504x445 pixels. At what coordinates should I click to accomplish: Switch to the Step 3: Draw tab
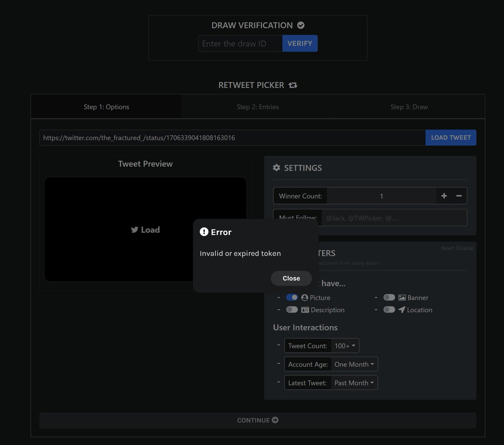pos(409,107)
